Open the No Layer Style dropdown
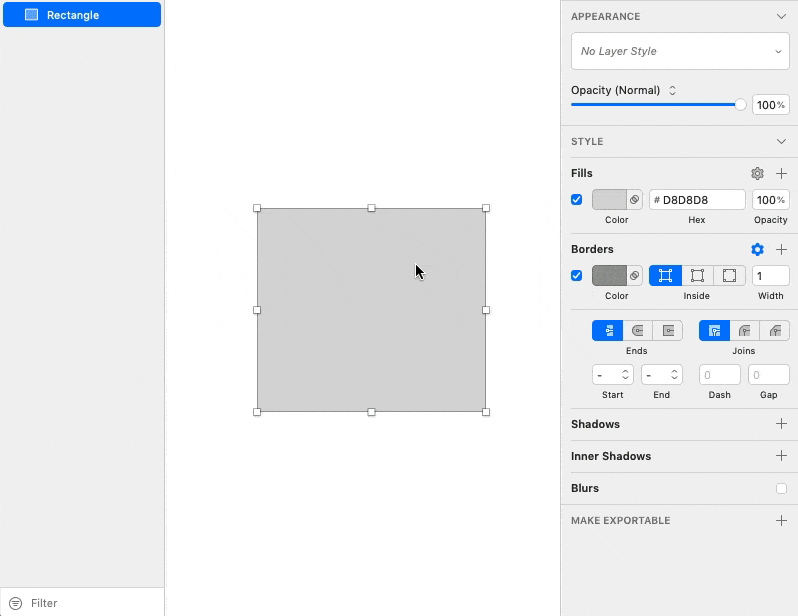This screenshot has width=798, height=616. [x=680, y=51]
